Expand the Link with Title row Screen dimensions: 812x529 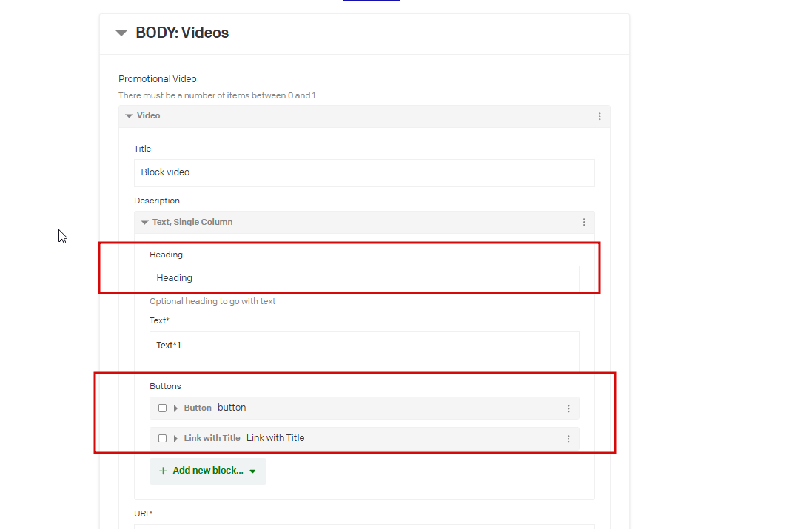[x=175, y=439]
